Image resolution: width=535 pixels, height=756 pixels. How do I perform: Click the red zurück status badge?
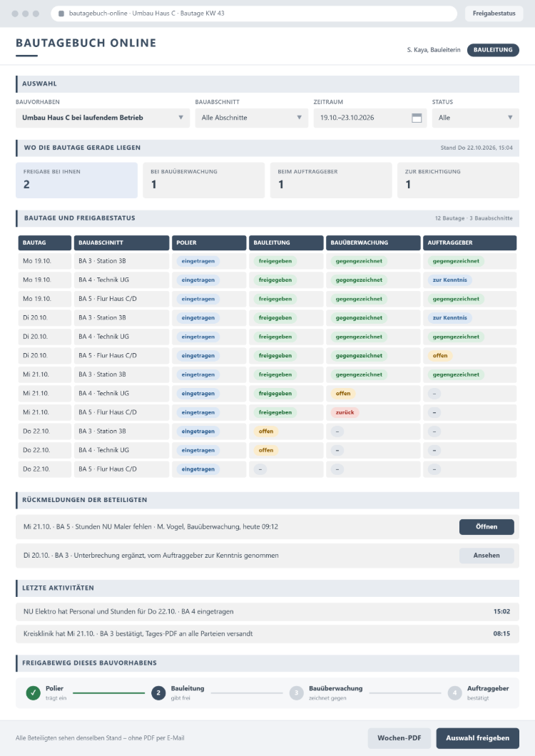(x=345, y=412)
